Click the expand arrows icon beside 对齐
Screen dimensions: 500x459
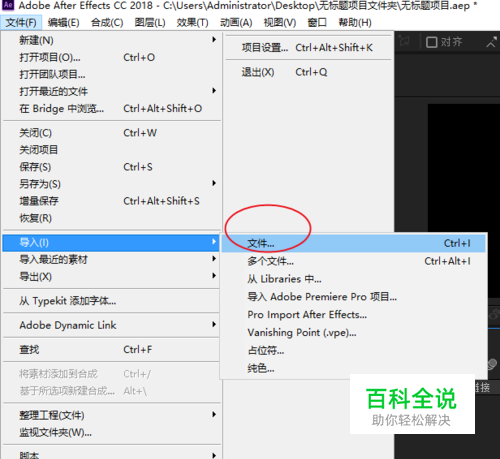(491, 42)
